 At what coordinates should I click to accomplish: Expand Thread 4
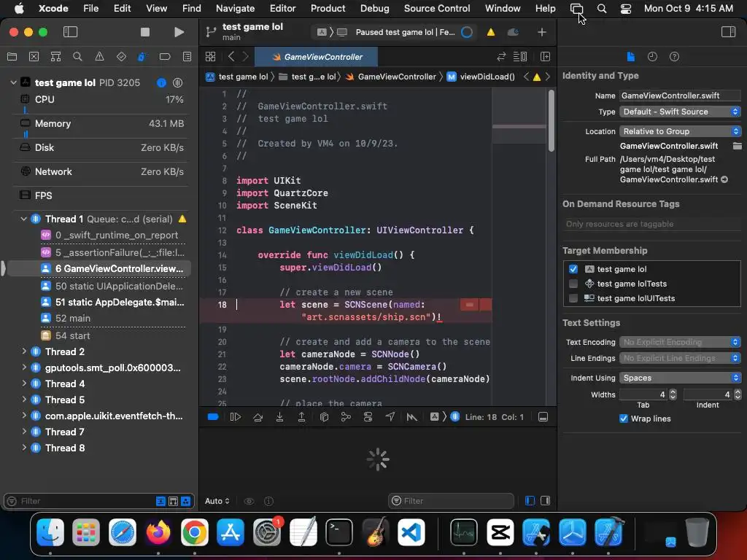click(24, 384)
